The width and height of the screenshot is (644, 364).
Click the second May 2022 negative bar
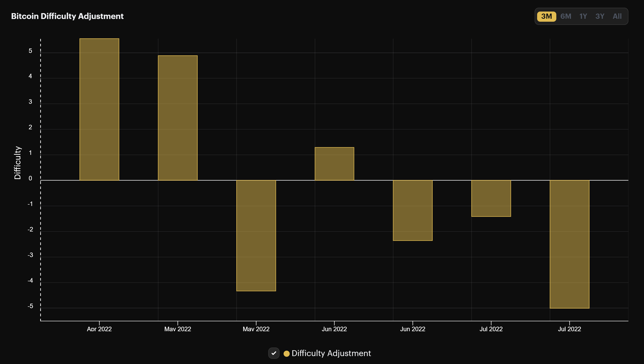256,235
